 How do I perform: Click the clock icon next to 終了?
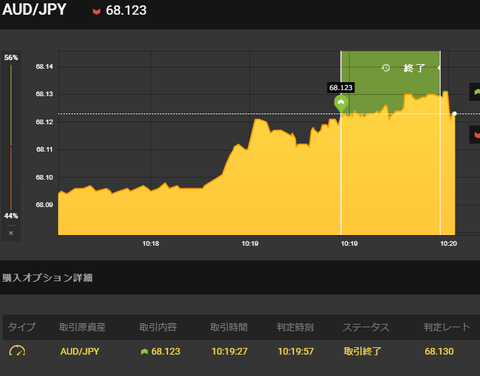(x=386, y=68)
